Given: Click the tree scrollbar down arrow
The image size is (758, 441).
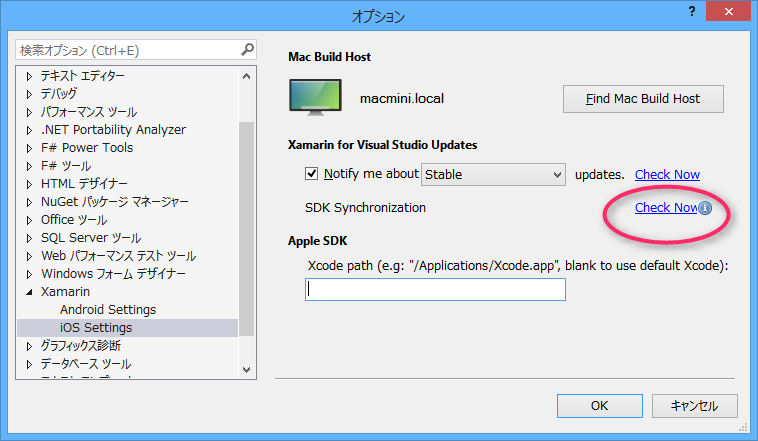Looking at the screenshot, I should click(x=247, y=369).
